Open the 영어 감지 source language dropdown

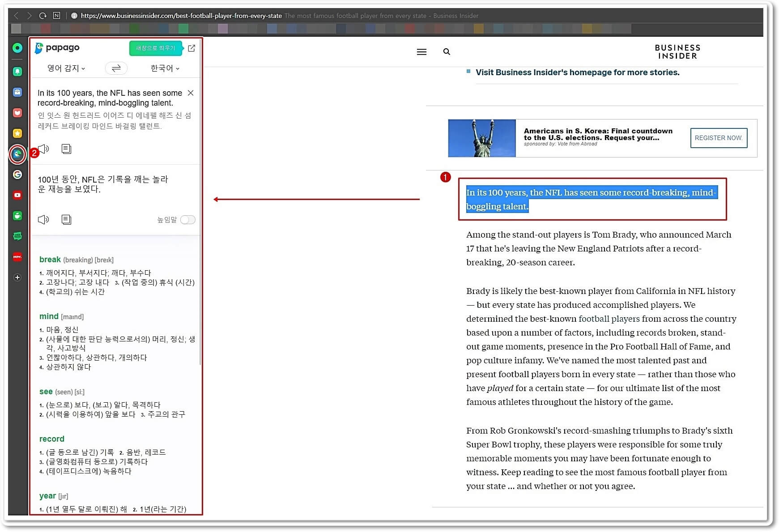(x=66, y=68)
